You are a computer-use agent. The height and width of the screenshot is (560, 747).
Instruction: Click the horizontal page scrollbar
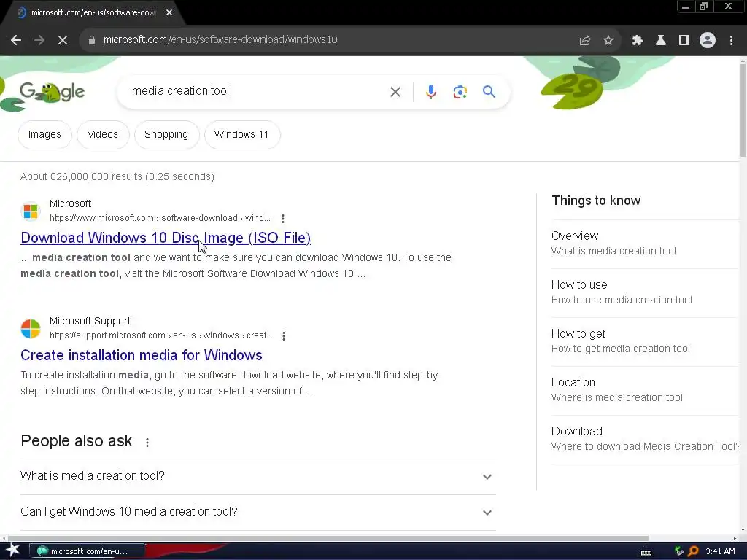(x=328, y=538)
